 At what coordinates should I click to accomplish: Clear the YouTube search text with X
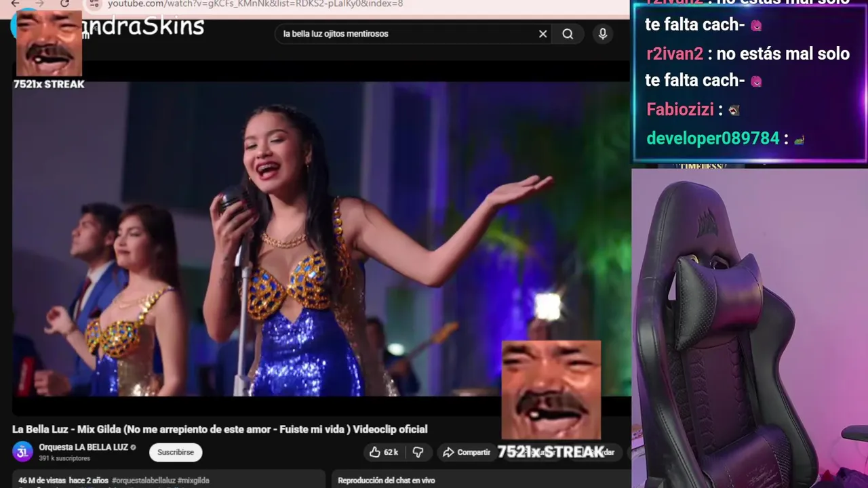pos(542,34)
